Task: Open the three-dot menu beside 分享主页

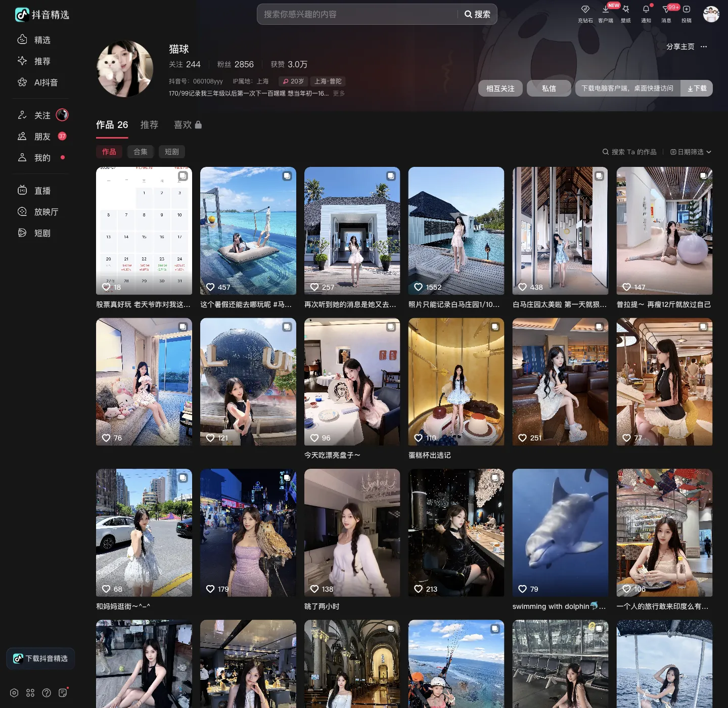Action: click(704, 47)
